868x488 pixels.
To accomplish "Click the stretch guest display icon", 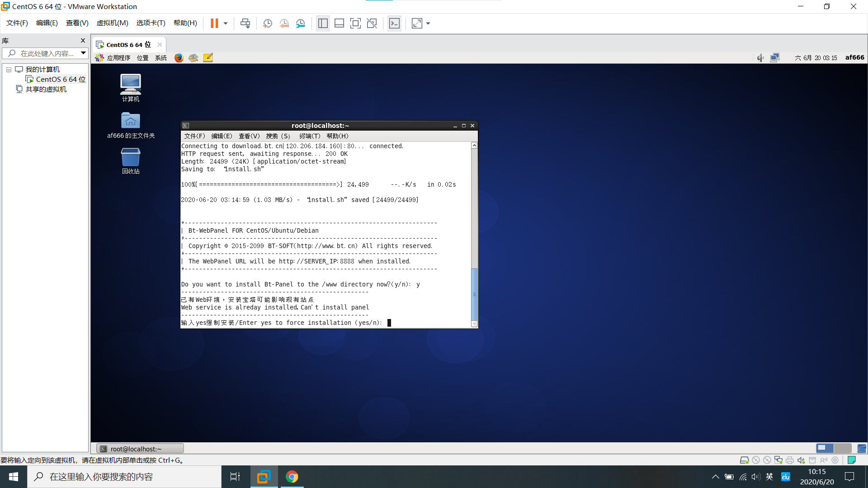I will tap(417, 23).
